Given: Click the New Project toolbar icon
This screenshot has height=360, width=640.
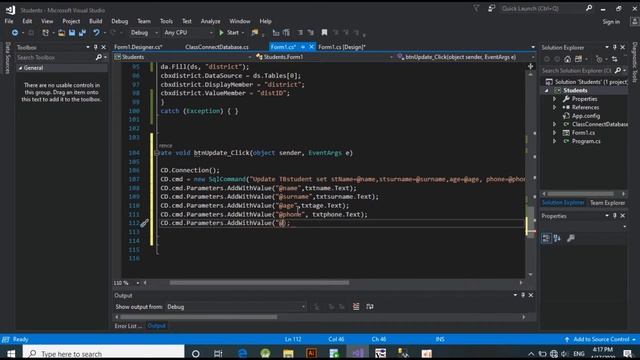Looking at the screenshot, I should 45,33.
